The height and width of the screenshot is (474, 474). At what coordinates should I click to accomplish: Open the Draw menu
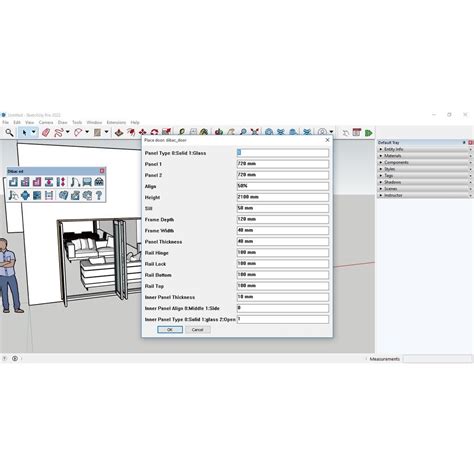(63, 122)
